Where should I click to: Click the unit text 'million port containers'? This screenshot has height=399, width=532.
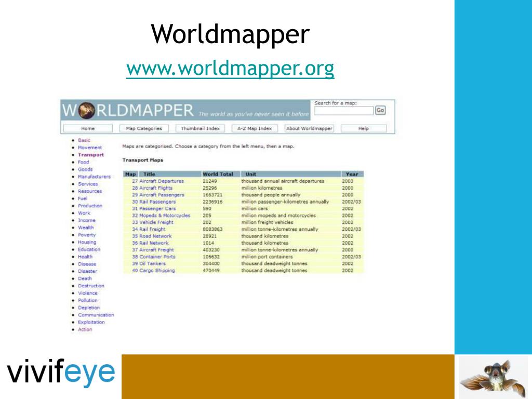click(267, 257)
